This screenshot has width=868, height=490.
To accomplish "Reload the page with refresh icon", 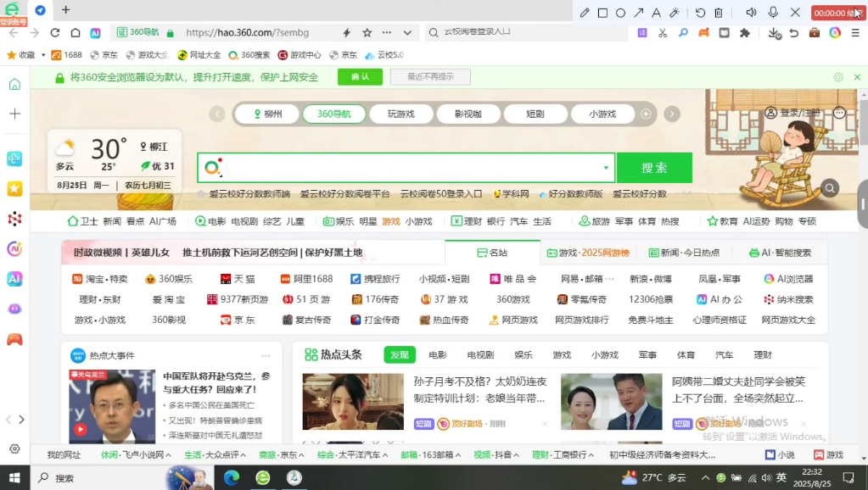I will 55,32.
